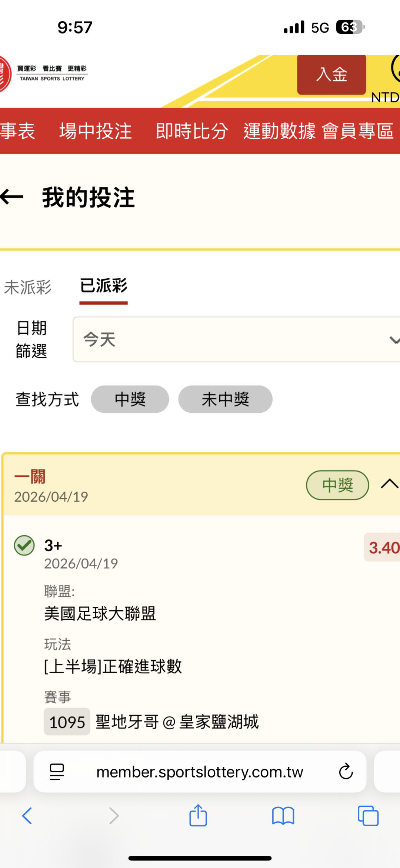Switch to the 未派彩 tab
Screen dimensions: 400x868
click(x=28, y=287)
